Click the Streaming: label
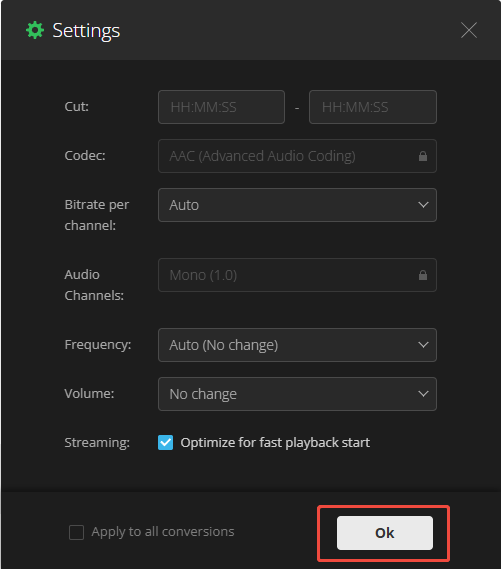This screenshot has width=501, height=569. tap(97, 443)
